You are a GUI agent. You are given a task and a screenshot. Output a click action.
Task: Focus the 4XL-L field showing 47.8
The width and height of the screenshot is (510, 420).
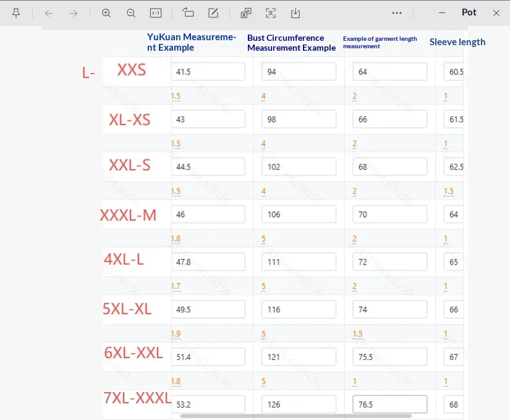208,262
